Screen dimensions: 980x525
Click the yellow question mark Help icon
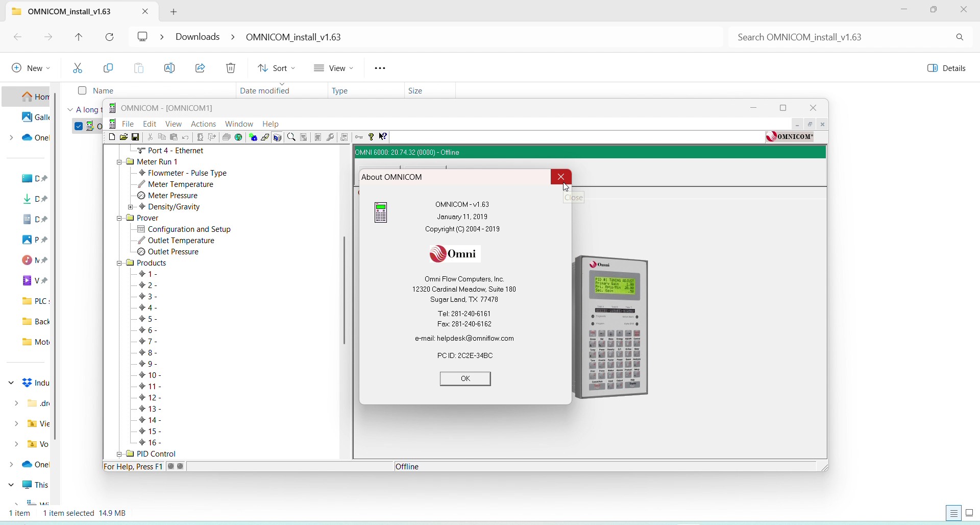pos(372,137)
